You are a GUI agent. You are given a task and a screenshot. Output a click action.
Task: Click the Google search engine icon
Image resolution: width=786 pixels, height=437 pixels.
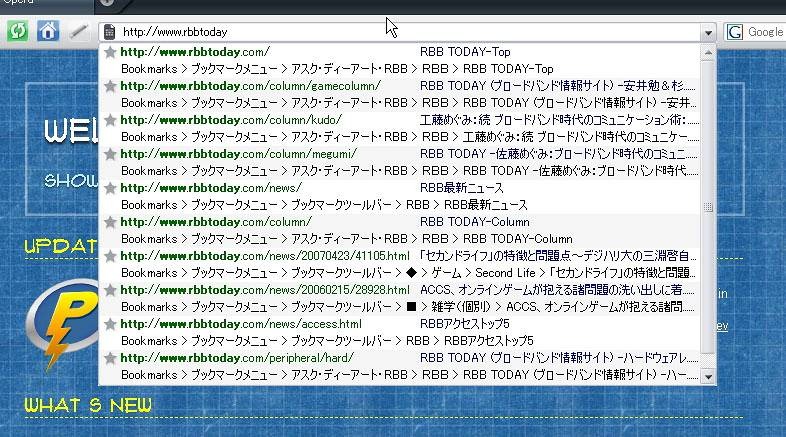click(x=736, y=32)
